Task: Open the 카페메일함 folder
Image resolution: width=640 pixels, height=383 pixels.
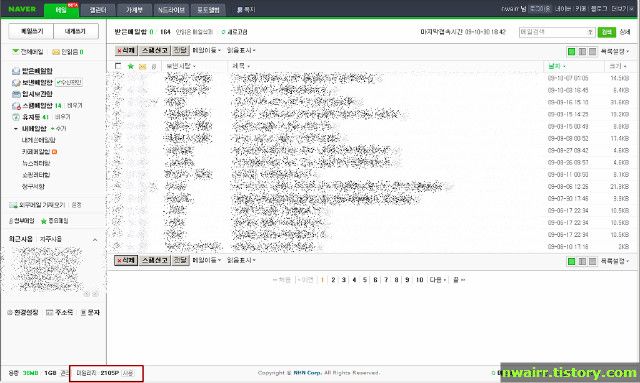Action: [x=36, y=151]
